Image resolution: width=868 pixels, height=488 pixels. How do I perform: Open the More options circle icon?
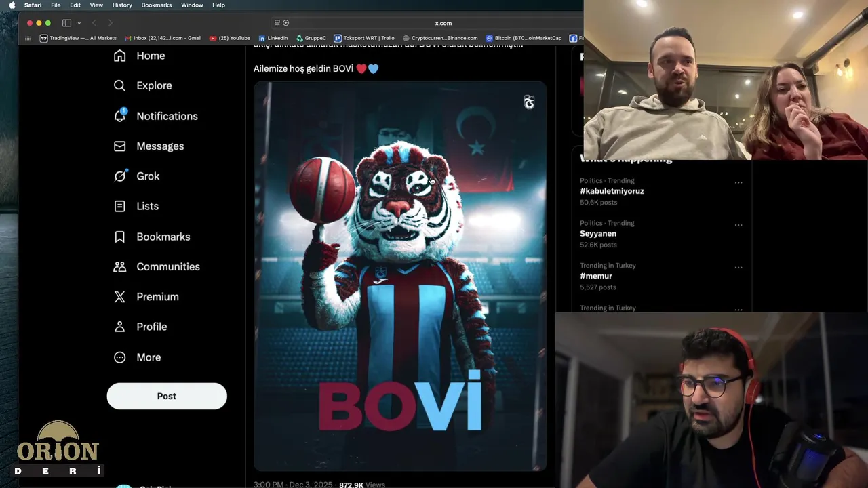pos(120,357)
